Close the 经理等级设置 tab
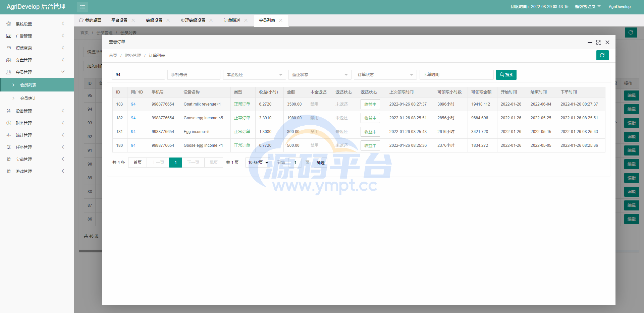Image resolution: width=644 pixels, height=313 pixels. (211, 20)
